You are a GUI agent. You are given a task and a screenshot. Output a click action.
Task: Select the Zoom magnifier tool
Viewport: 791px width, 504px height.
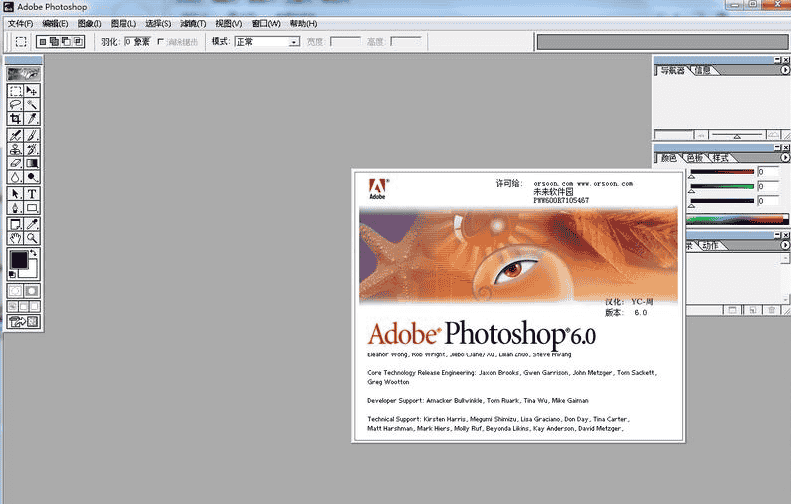pyautogui.click(x=32, y=239)
